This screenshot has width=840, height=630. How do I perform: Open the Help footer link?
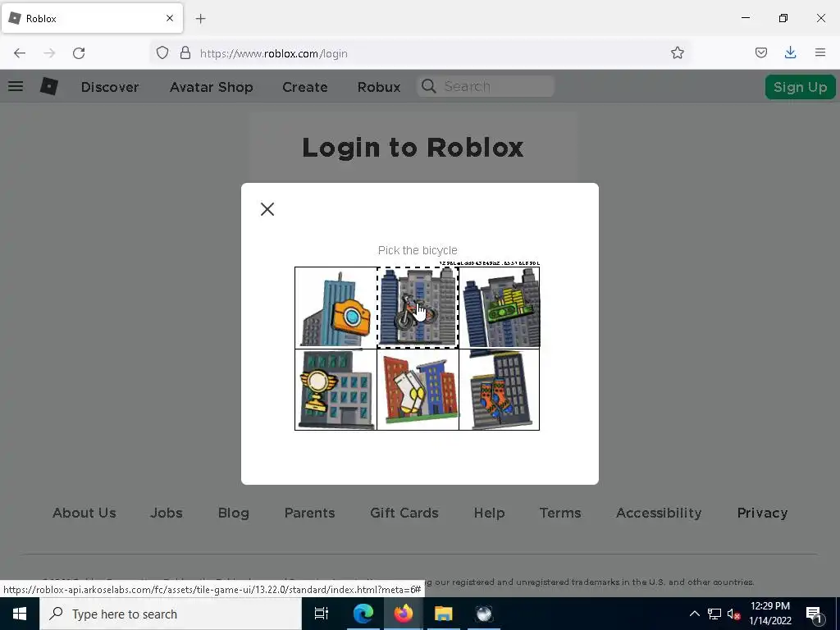(x=489, y=513)
